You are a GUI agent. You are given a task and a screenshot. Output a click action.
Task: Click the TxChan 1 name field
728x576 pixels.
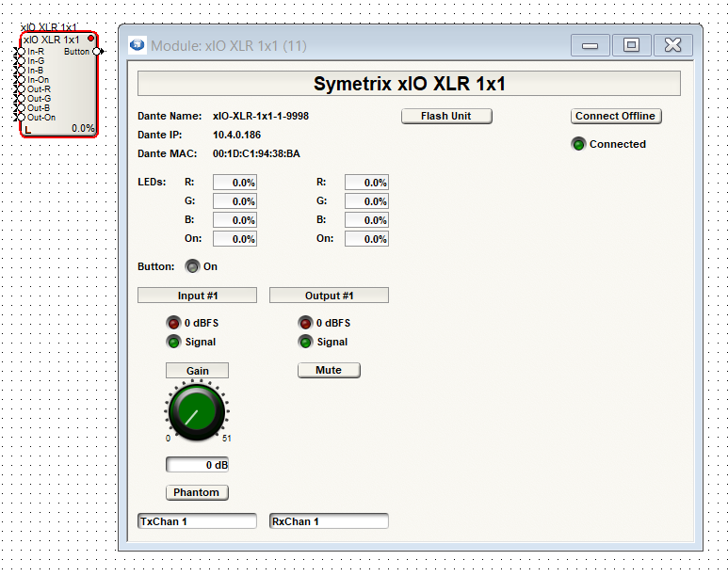click(197, 521)
